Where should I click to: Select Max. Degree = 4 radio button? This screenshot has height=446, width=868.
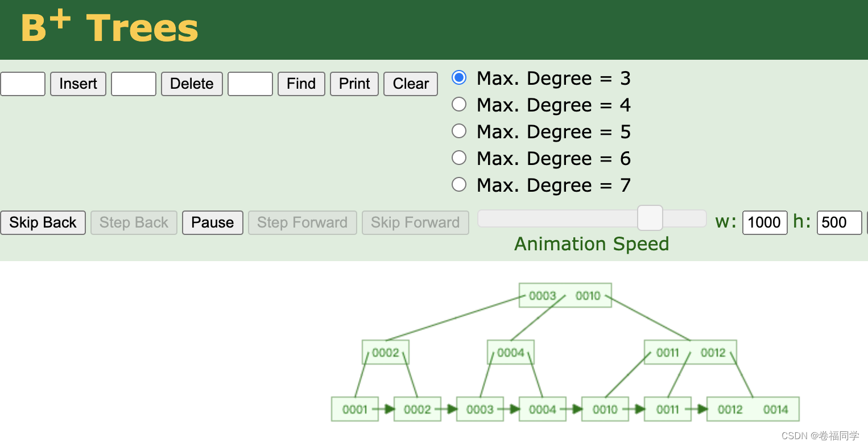[459, 104]
